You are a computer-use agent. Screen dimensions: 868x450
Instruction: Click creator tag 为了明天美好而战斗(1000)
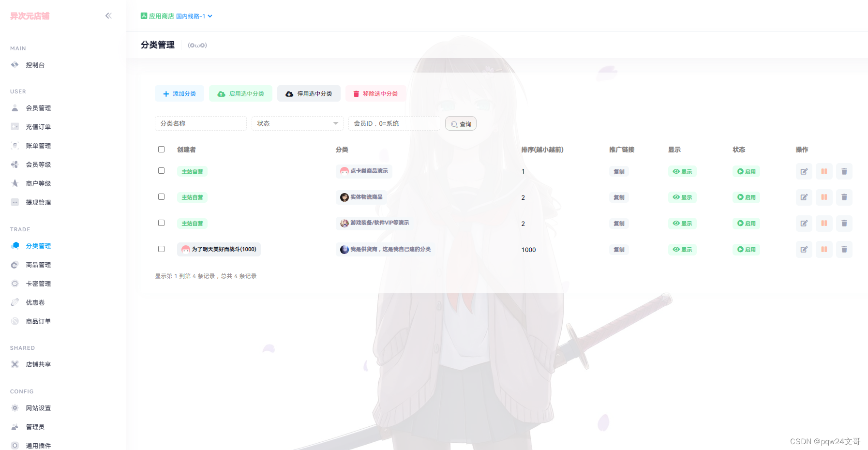click(x=219, y=249)
